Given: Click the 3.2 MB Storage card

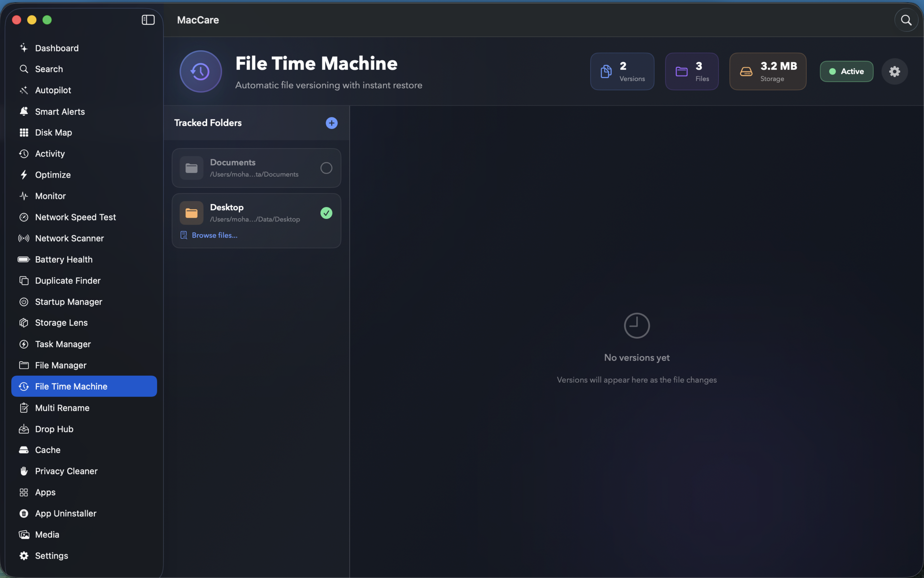Looking at the screenshot, I should tap(767, 72).
